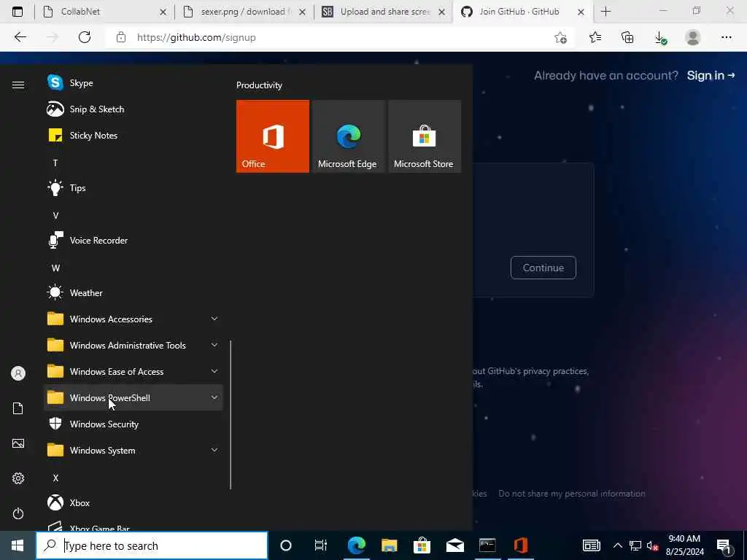
Task: Click the network tray icon
Action: point(635,545)
